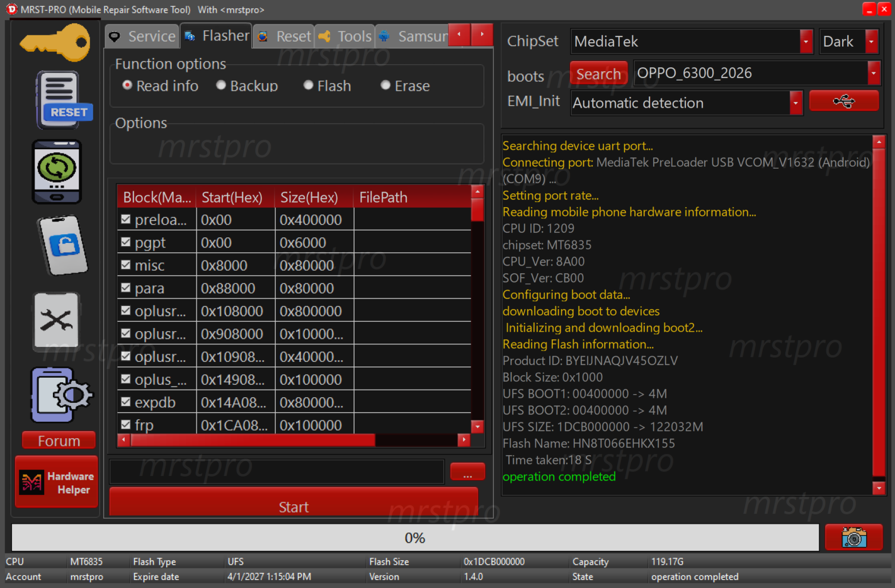This screenshot has height=588, width=895.
Task: Select the Erase radio option
Action: click(x=385, y=85)
